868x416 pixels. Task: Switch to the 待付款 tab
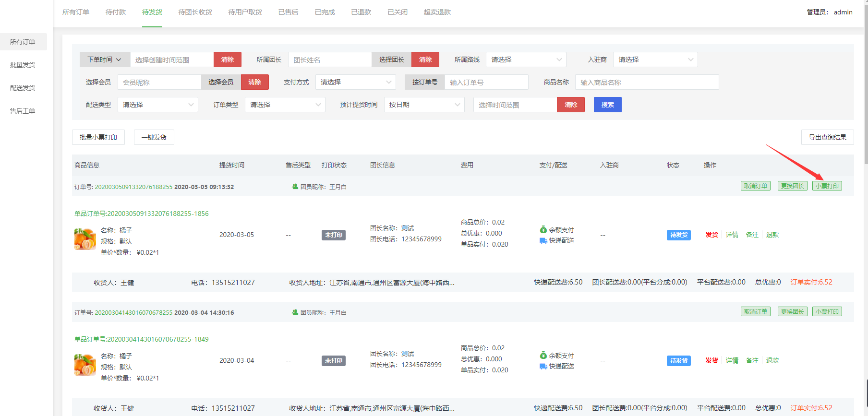point(116,12)
